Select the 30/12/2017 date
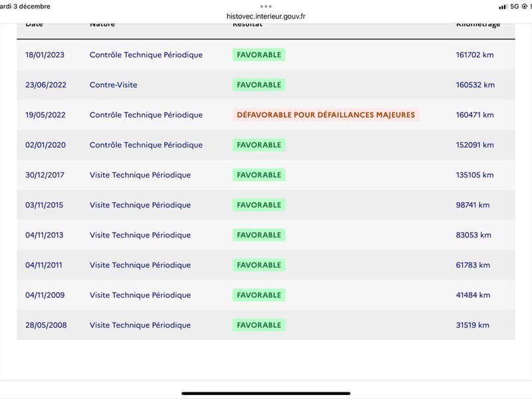The width and height of the screenshot is (532, 399). 45,175
